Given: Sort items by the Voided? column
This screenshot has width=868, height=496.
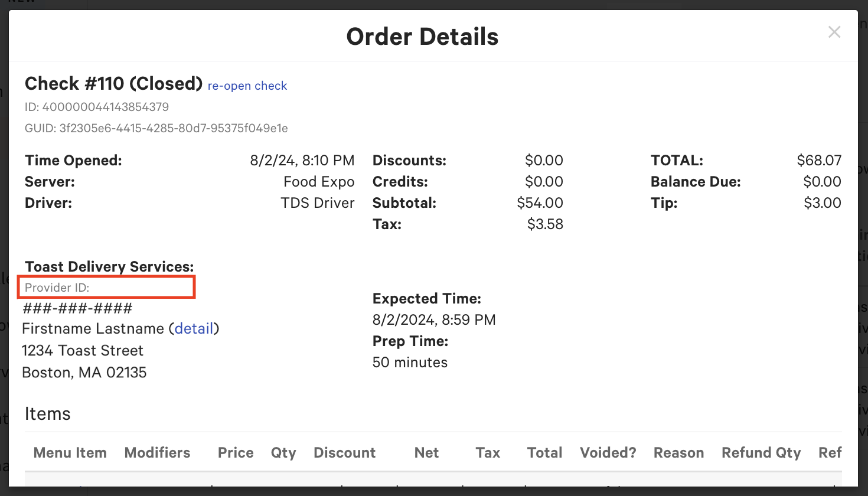Looking at the screenshot, I should click(608, 452).
